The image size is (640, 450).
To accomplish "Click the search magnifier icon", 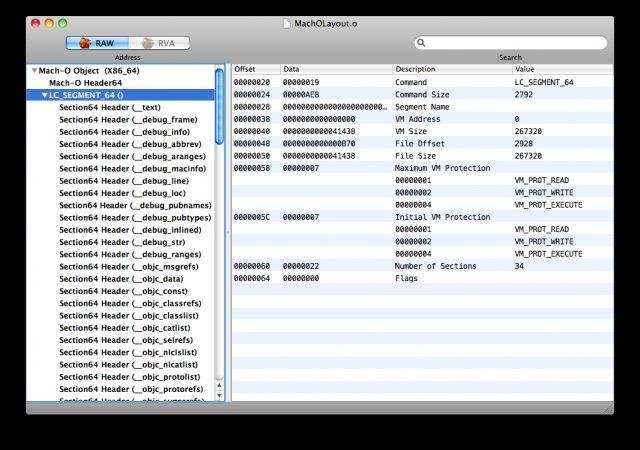I will click(x=421, y=42).
